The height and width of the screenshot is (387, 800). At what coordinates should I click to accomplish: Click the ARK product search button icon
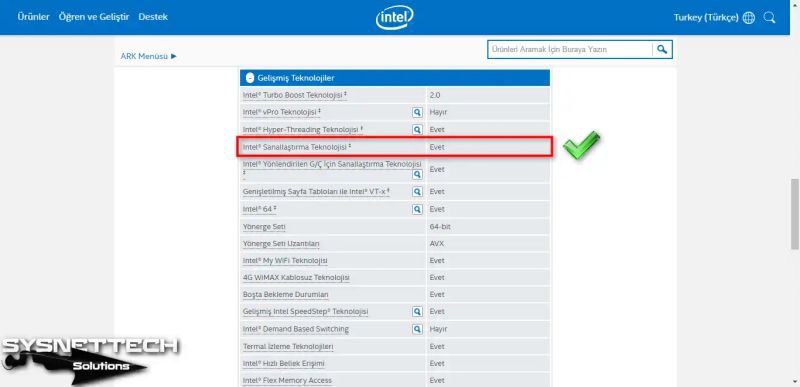tap(662, 49)
